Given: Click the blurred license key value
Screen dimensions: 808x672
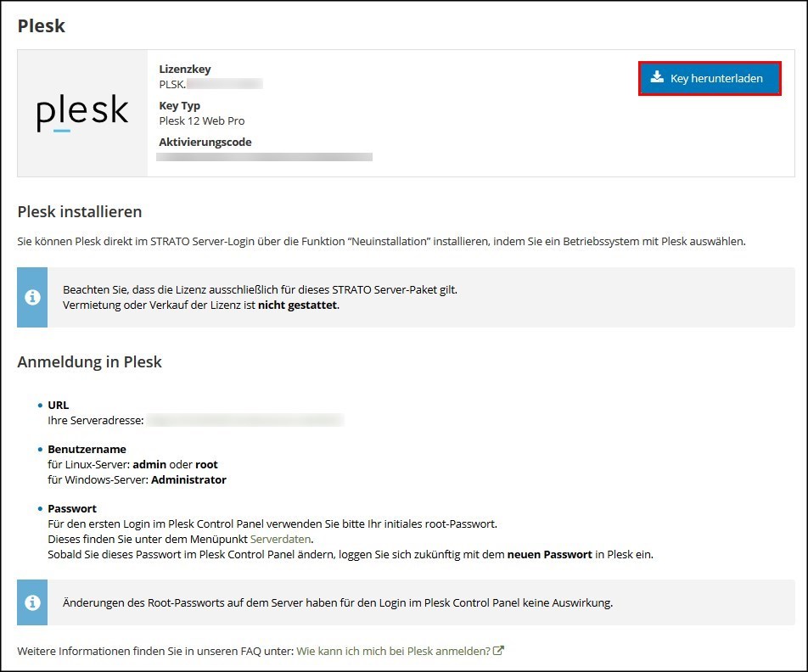Looking at the screenshot, I should point(224,84).
